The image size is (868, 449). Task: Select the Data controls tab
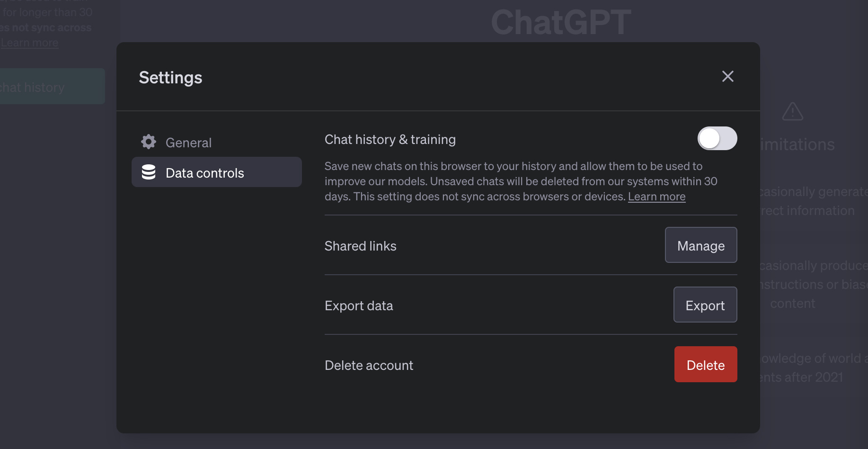click(217, 172)
